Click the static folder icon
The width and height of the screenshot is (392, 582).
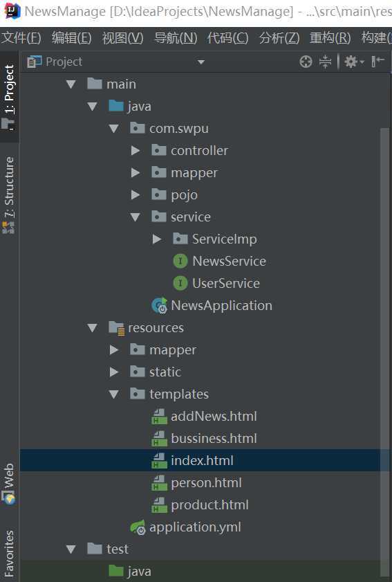[x=137, y=372]
